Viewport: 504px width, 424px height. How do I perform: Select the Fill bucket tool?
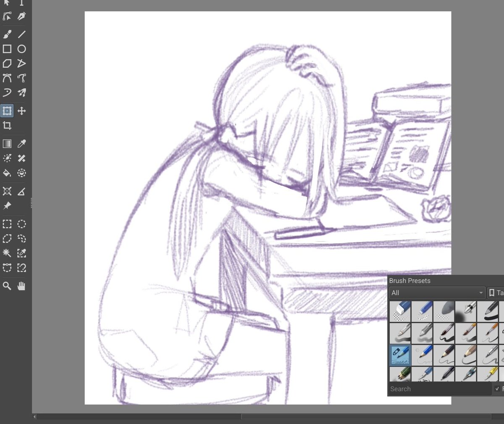tap(7, 173)
